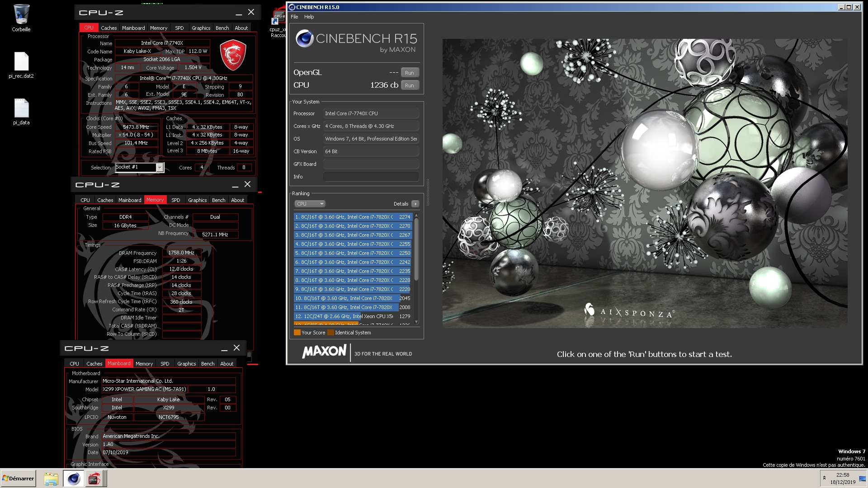The image size is (868, 488).
Task: Maximize the Cinebench window
Action: click(x=849, y=7)
